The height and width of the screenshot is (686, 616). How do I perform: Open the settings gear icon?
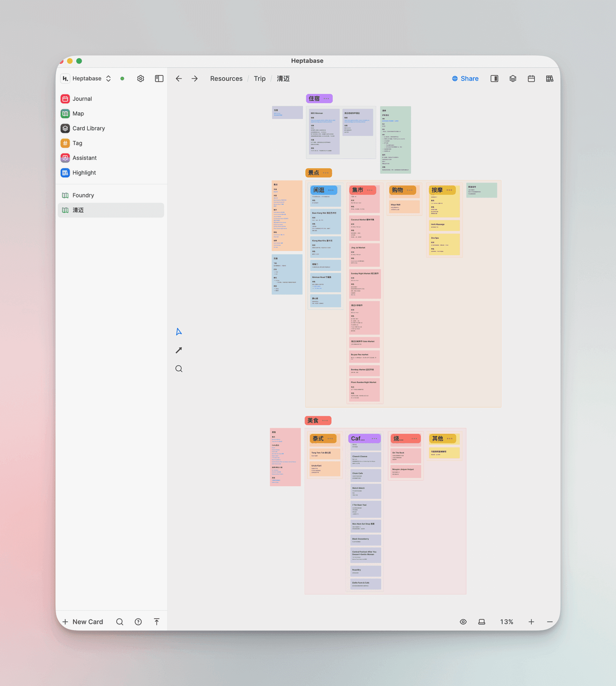(x=141, y=79)
